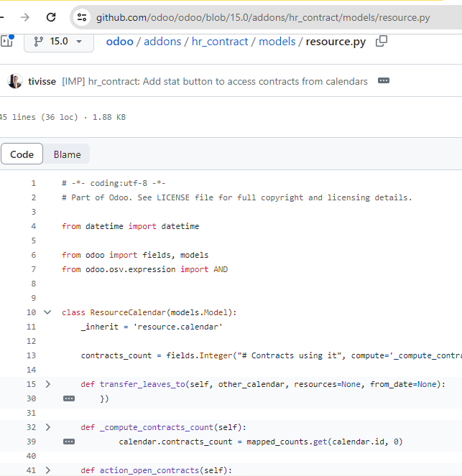The image size is (462, 476).
Task: Expand the _compute_contracts_count function at line 32
Action: click(47, 427)
